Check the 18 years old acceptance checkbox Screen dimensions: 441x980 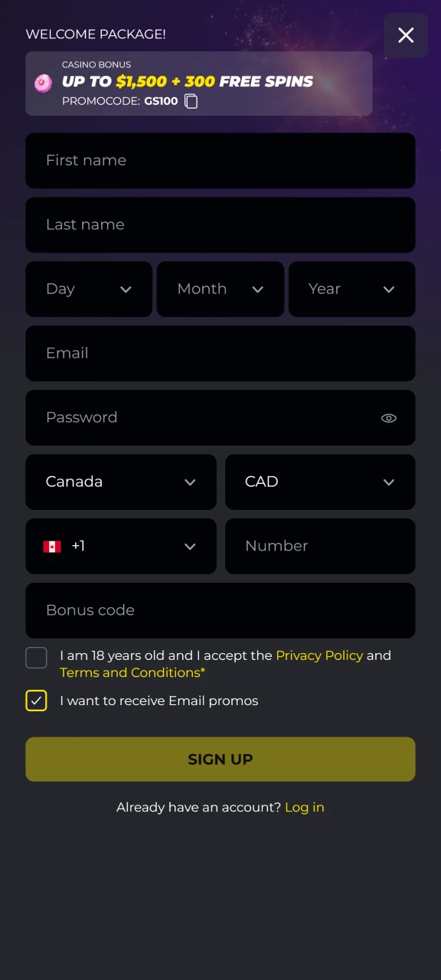pyautogui.click(x=36, y=658)
